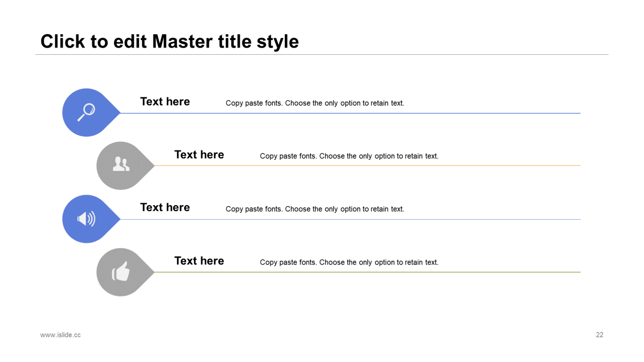
Task: Select the thumbs-up like icon
Action: click(x=121, y=271)
